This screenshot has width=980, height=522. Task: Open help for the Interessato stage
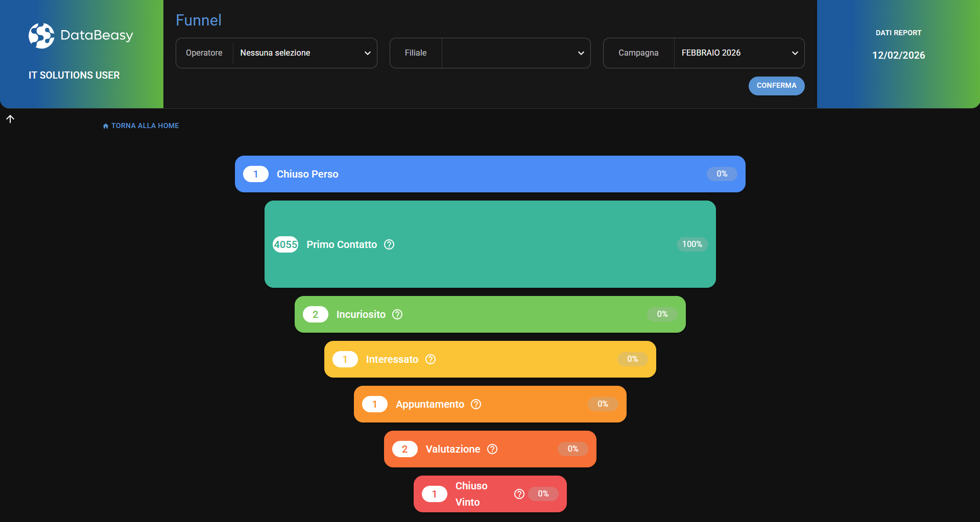[430, 359]
